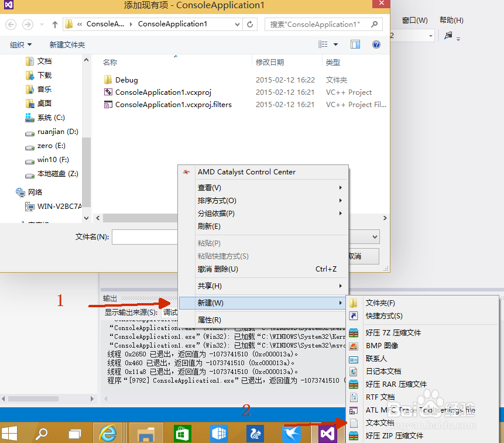Open the recent locations dropdown arrow
Screen dimensions: 504x443
pyautogui.click(x=42, y=25)
